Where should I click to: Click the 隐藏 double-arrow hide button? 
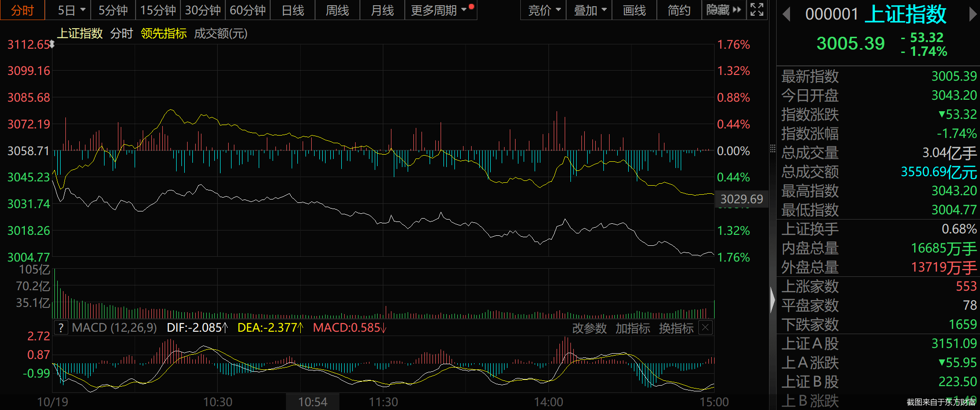[x=724, y=10]
